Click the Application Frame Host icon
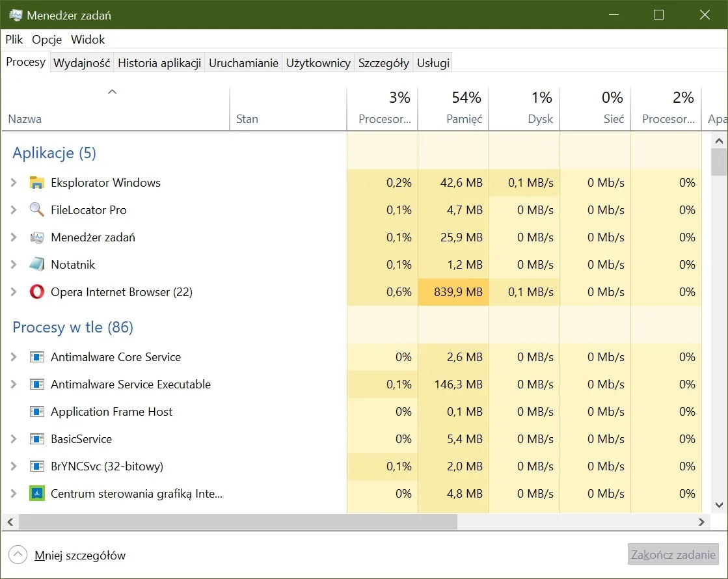 [37, 412]
